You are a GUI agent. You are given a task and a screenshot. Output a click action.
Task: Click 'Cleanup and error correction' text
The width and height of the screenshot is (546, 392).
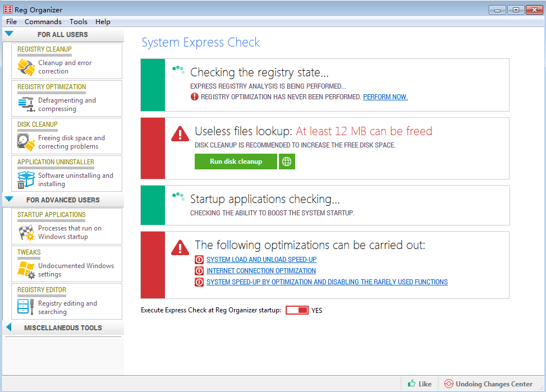[x=65, y=67]
